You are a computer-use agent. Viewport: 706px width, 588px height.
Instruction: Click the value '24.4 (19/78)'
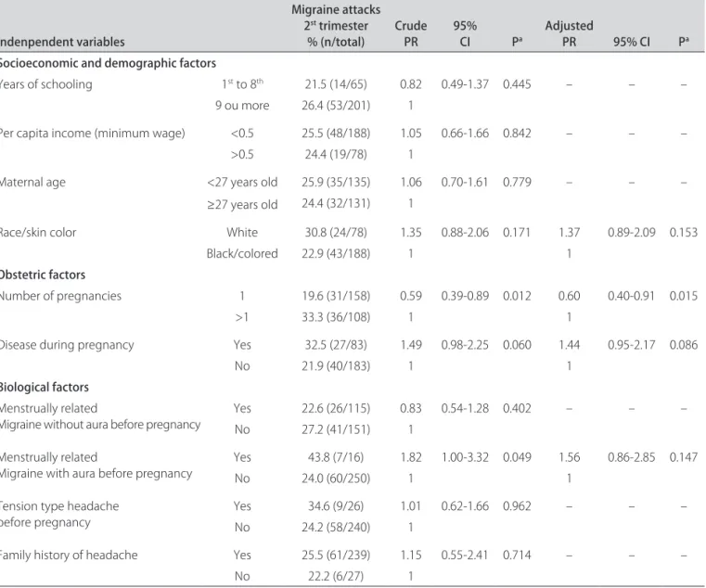(336, 155)
